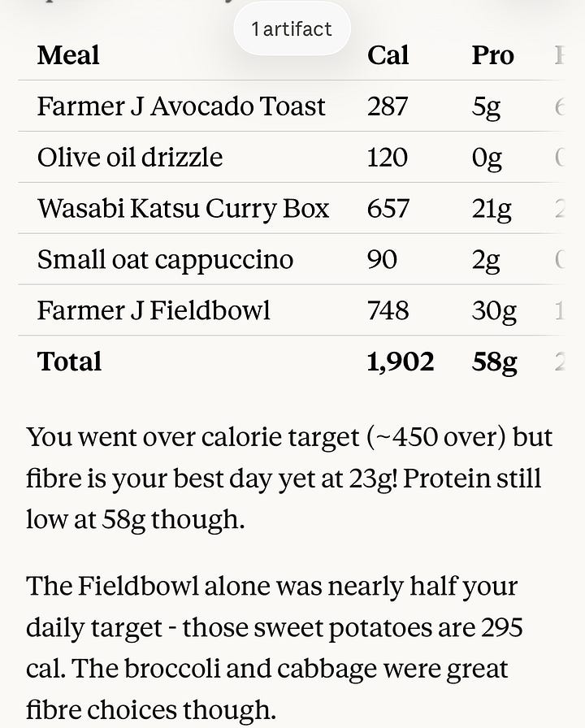Select the Total row label

pos(69,362)
